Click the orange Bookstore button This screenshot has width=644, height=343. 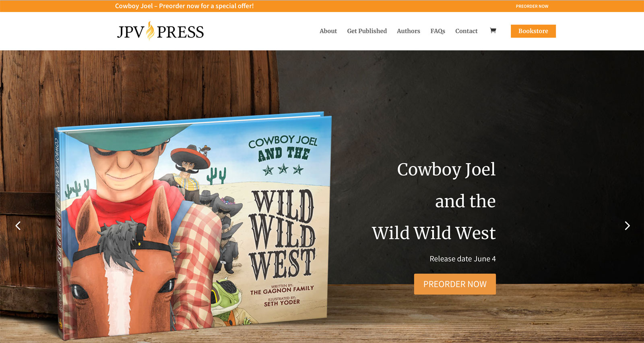tap(533, 31)
